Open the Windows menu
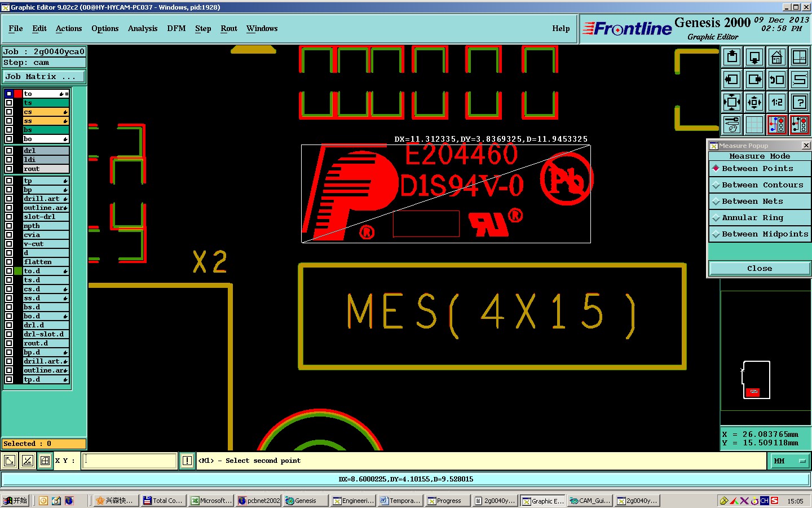 coord(262,28)
